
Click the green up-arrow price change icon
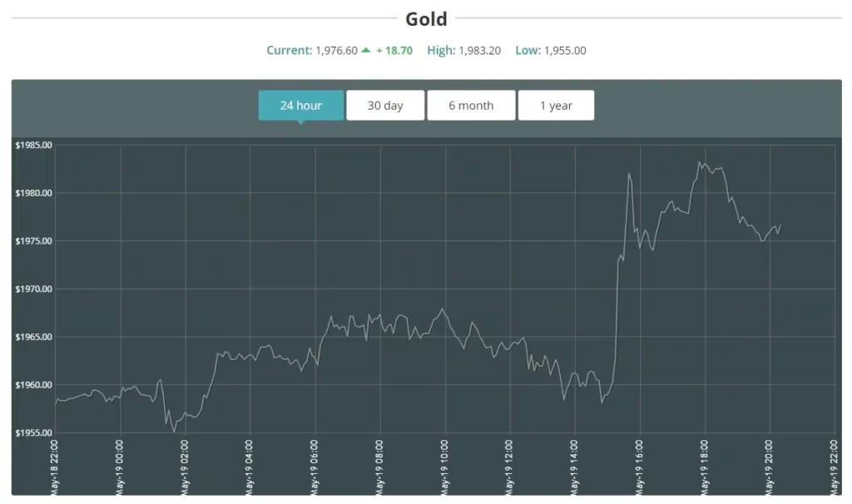pyautogui.click(x=365, y=50)
